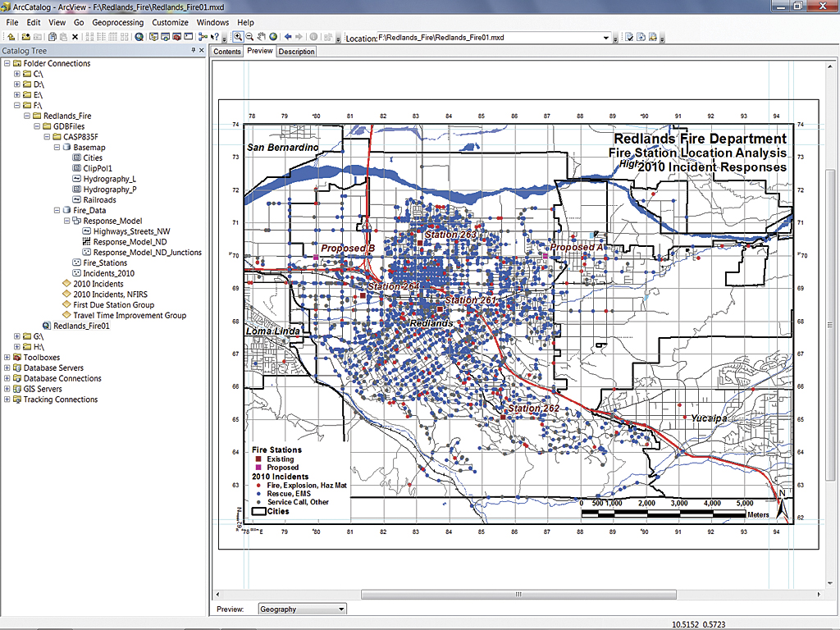Click the Full Extent globe icon
840x630 pixels.
point(272,37)
